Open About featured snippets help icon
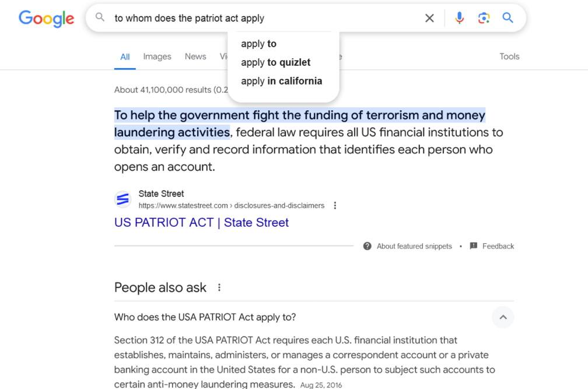 coord(367,246)
